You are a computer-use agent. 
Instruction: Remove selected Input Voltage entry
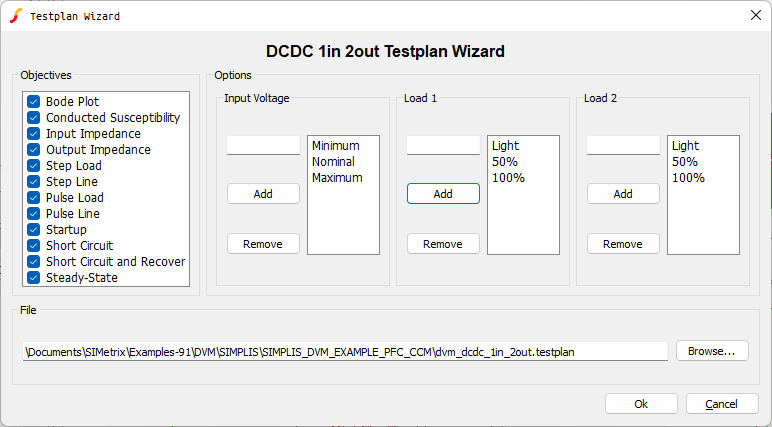263,244
